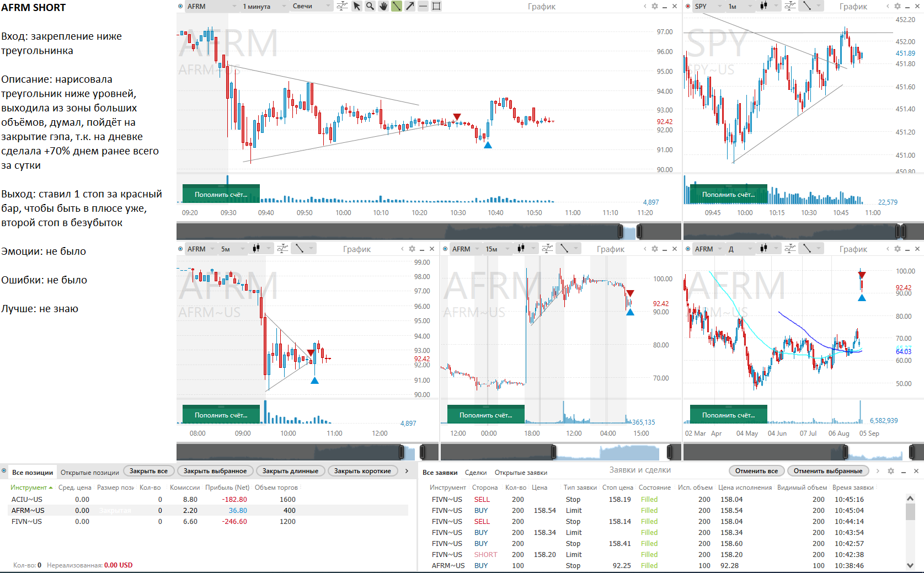This screenshot has width=924, height=573.
Task: Open indicators icon in AFRM 1-minute chart toolbar
Action: (342, 6)
